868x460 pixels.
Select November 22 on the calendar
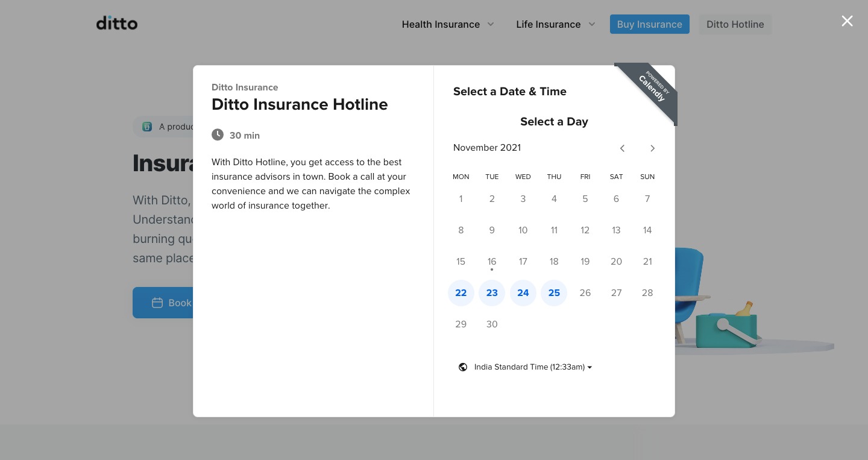point(461,293)
